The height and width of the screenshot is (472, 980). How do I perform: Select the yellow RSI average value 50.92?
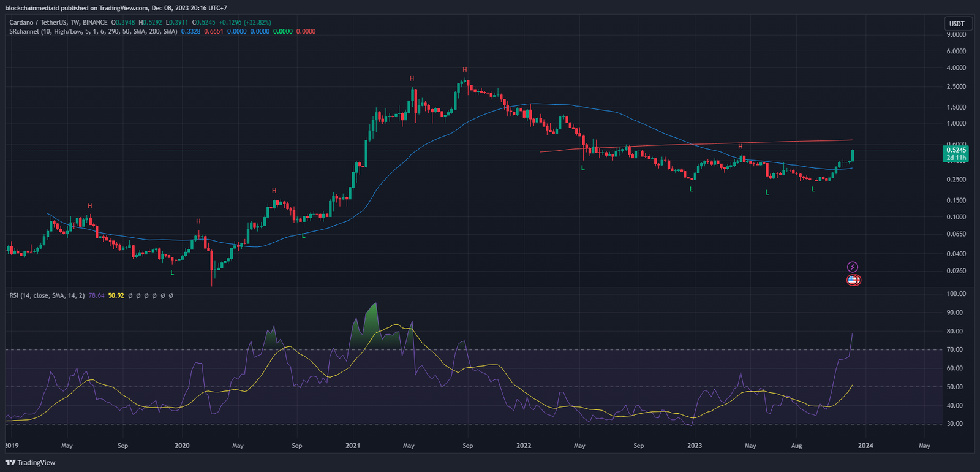pyautogui.click(x=116, y=295)
